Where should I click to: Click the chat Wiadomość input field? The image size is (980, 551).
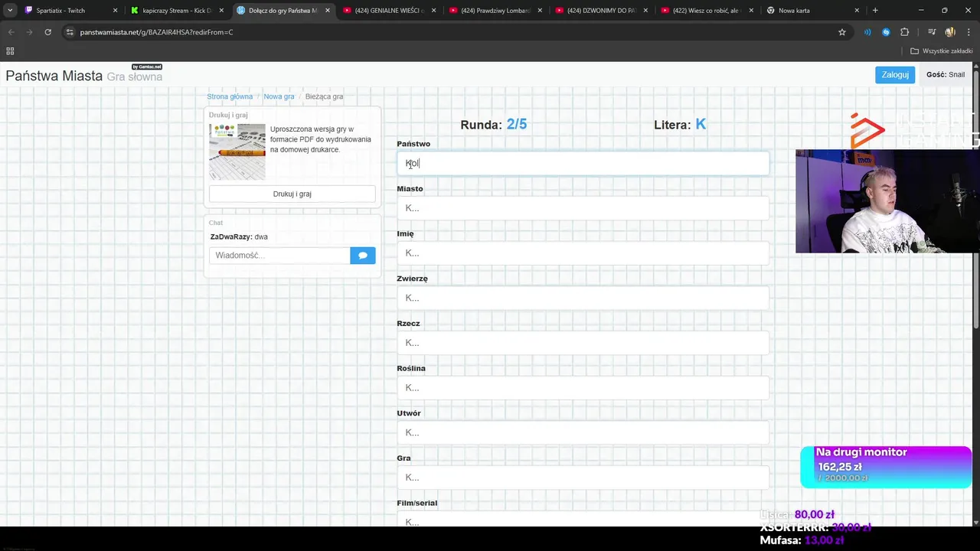(279, 255)
